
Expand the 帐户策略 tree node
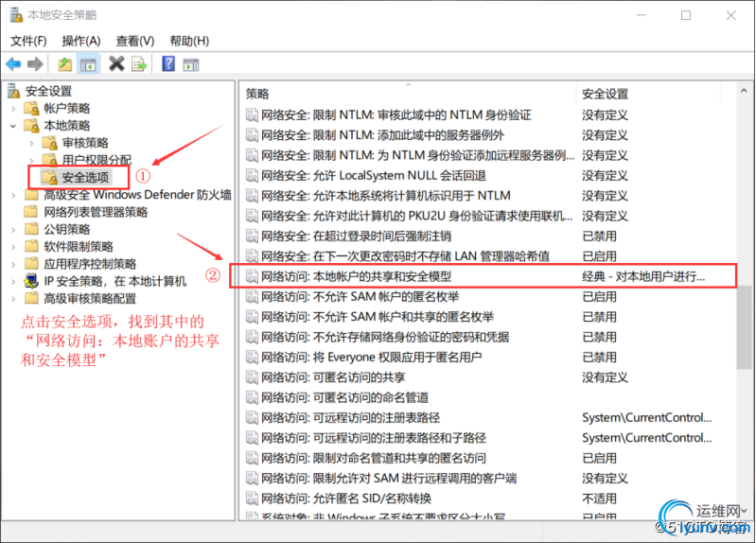point(13,109)
